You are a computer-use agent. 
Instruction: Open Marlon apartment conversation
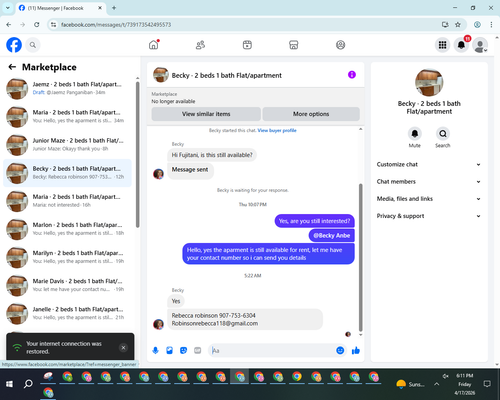(67, 229)
